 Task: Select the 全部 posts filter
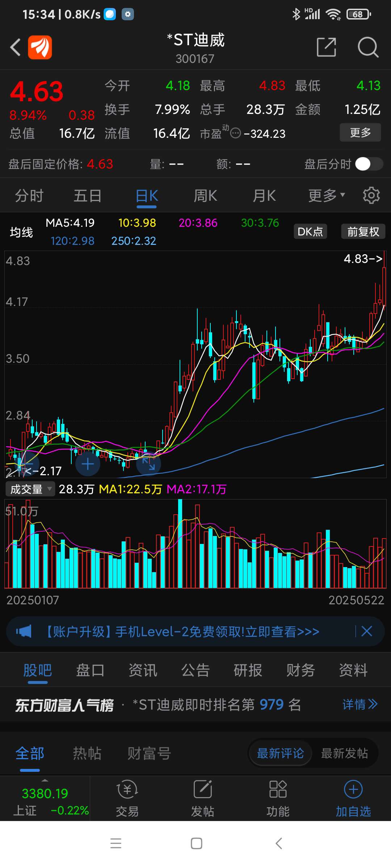coord(30,754)
